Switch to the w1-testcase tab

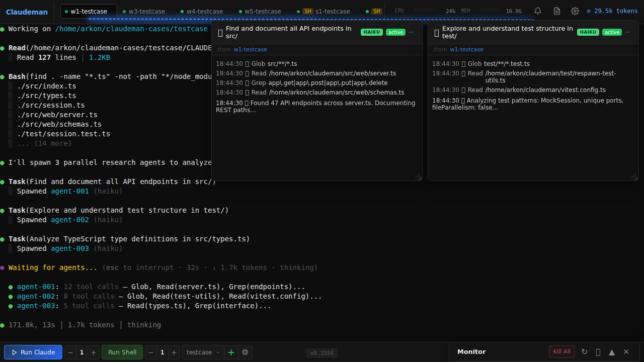(89, 11)
